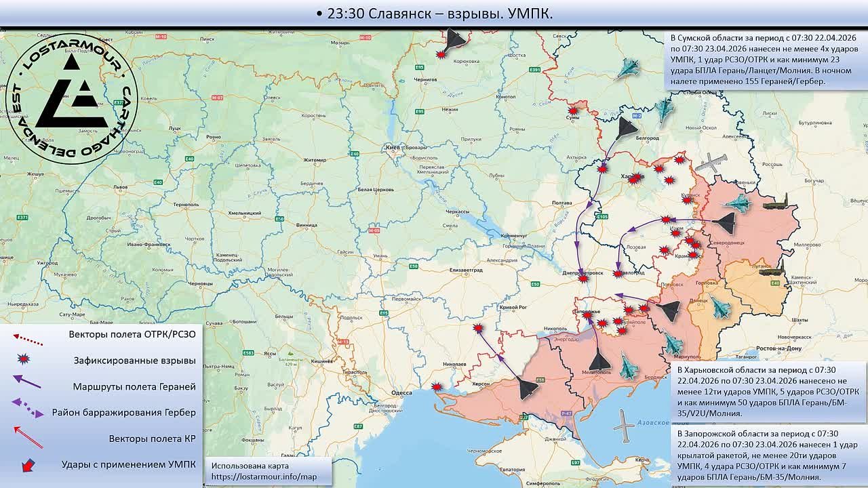This screenshot has width=868, height=488.
Task: Click the explosion marker at Сумы
Action: (x=573, y=110)
